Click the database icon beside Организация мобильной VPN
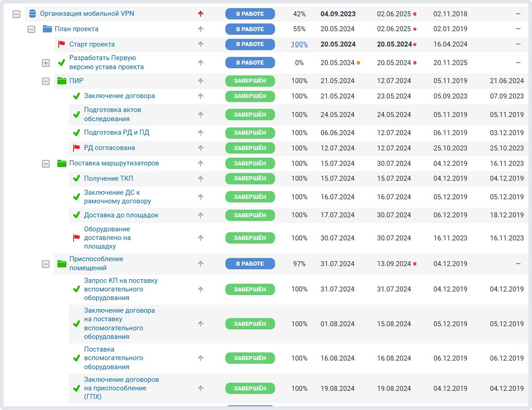The height and width of the screenshot is (410, 532). coord(32,14)
